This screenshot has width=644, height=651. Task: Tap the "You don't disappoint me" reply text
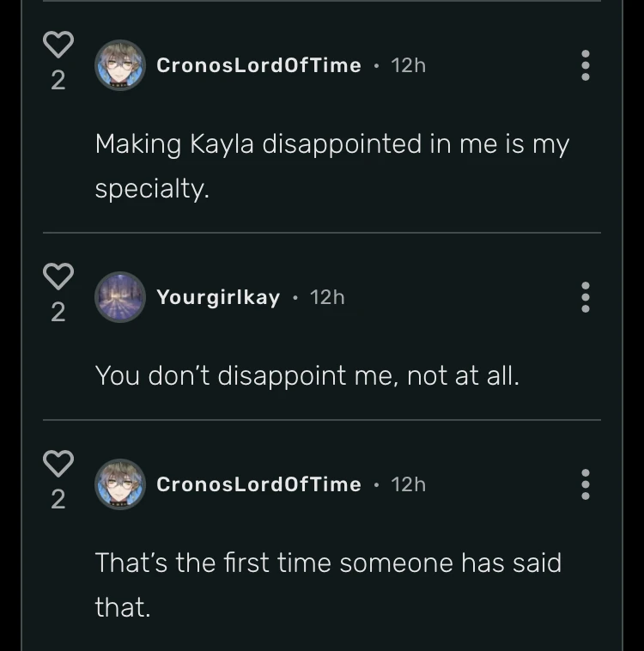(x=307, y=375)
